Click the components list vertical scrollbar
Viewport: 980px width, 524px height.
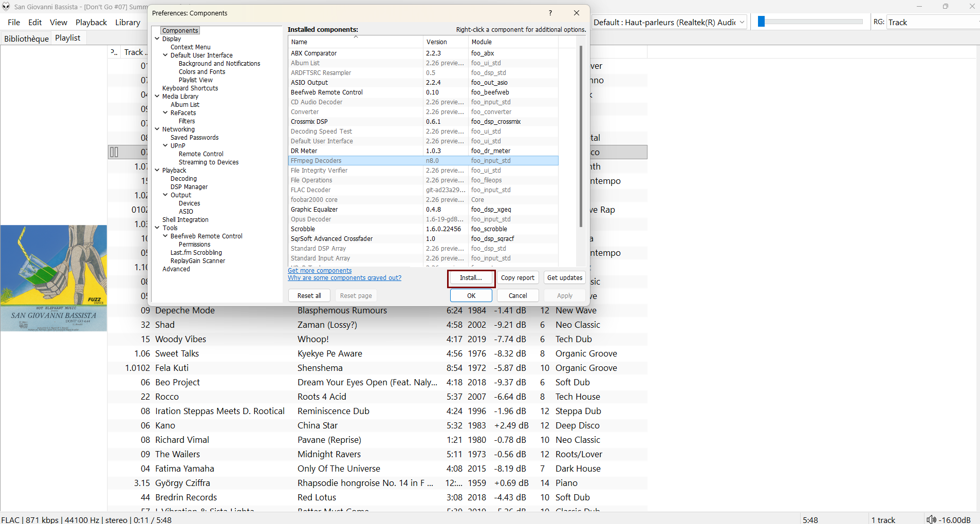coord(581,137)
